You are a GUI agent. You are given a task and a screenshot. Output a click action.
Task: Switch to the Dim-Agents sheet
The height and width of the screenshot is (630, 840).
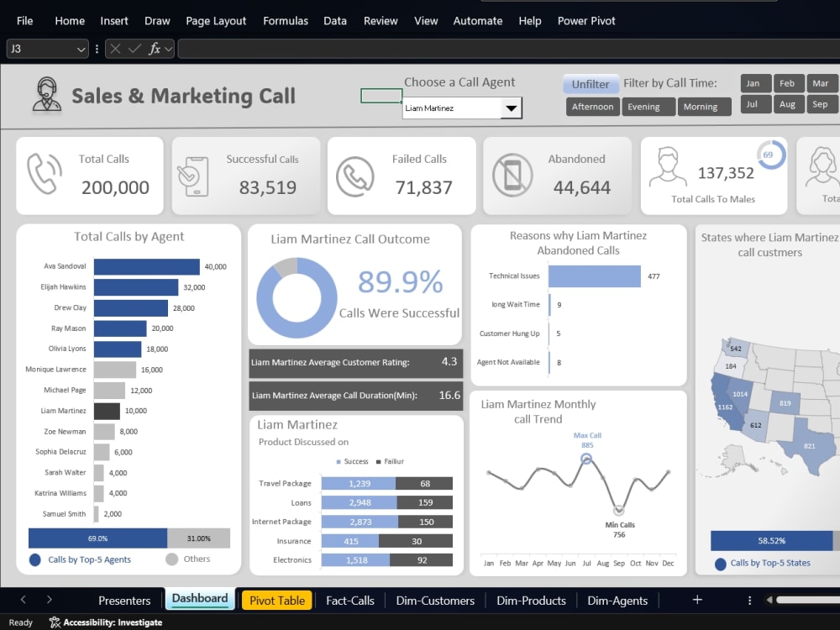(x=617, y=601)
